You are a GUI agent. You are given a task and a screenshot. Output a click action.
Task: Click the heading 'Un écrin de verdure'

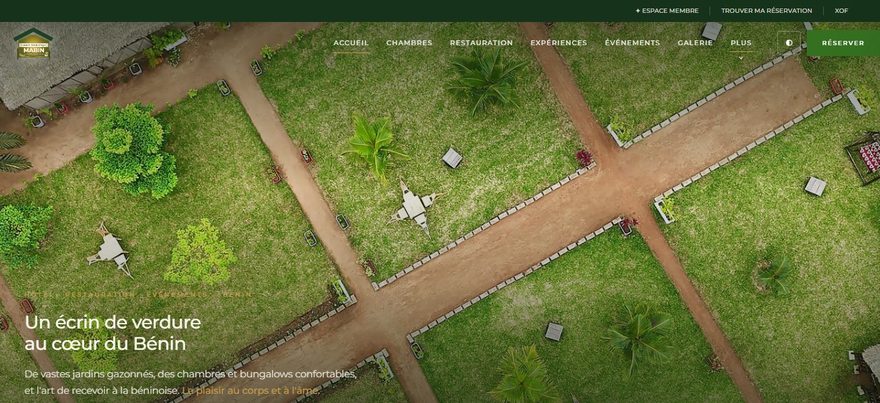click(x=113, y=323)
